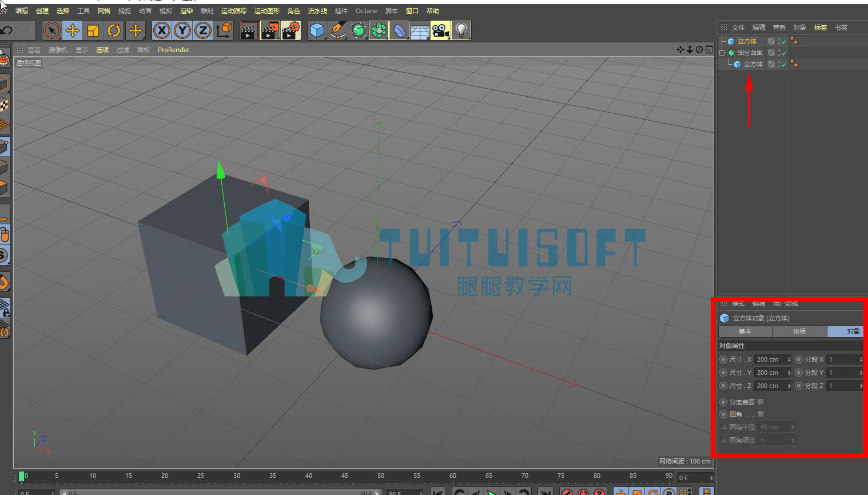The width and height of the screenshot is (868, 495).
Task: Activate the Scale tool
Action: pos(93,30)
